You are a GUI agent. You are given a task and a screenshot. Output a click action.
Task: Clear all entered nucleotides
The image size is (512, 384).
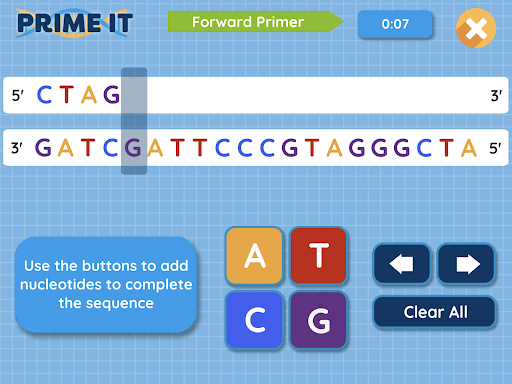click(x=435, y=312)
